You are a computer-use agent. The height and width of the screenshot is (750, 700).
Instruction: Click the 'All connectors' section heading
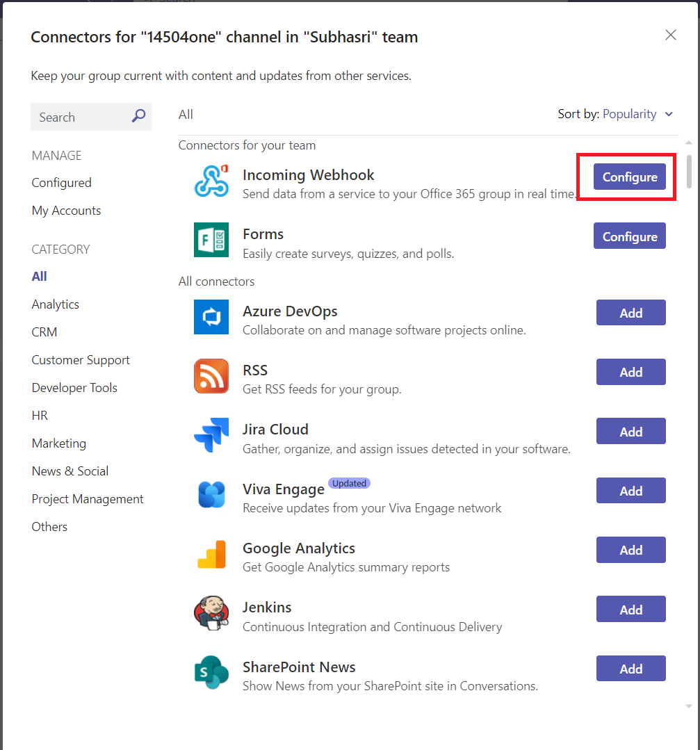click(216, 282)
